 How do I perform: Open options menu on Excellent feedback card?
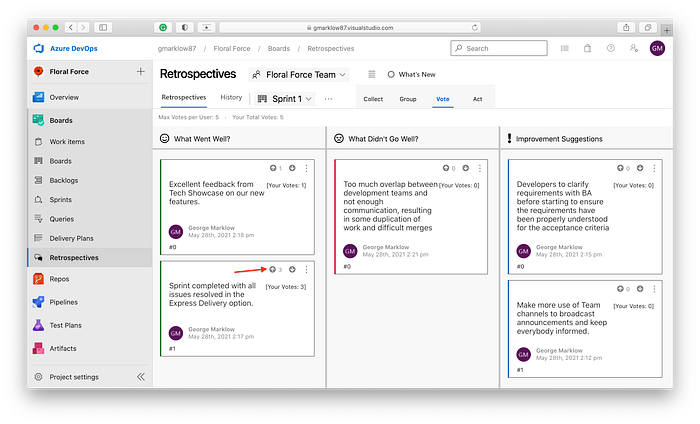pos(306,168)
